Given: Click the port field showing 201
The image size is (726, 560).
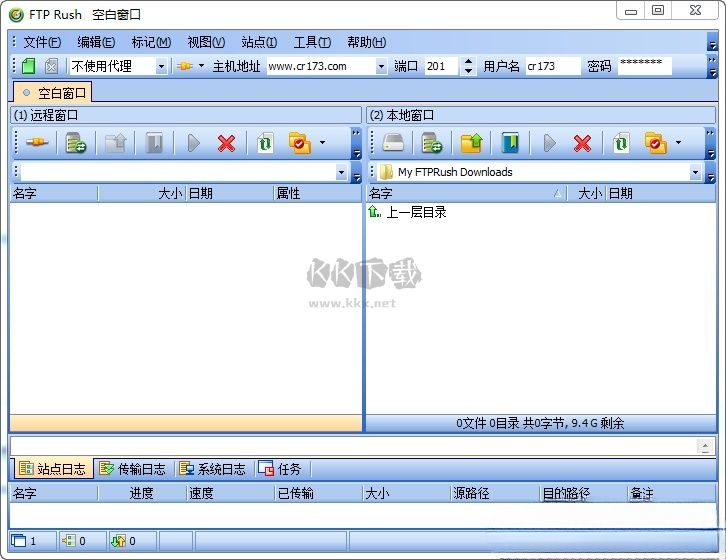Looking at the screenshot, I should (x=442, y=66).
